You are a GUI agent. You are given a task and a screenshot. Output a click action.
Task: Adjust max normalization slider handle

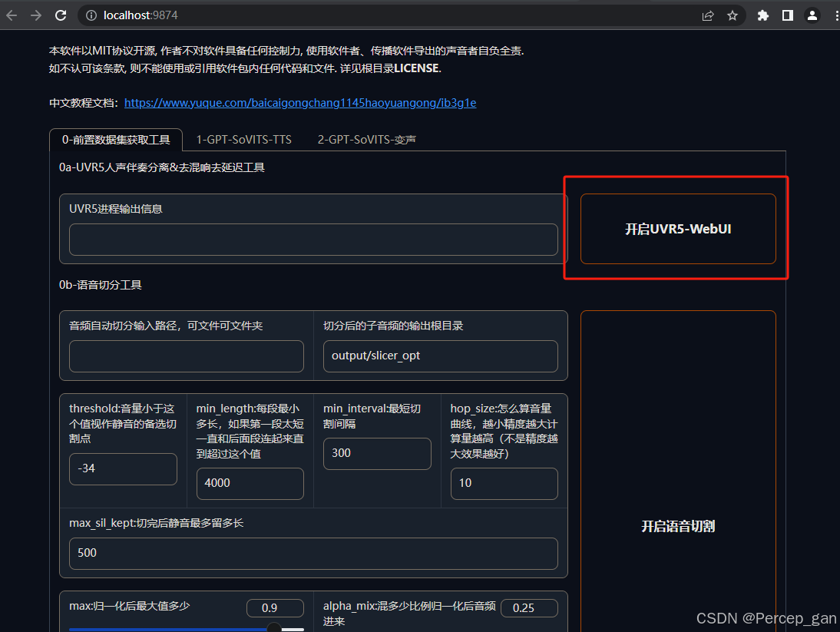(x=274, y=628)
